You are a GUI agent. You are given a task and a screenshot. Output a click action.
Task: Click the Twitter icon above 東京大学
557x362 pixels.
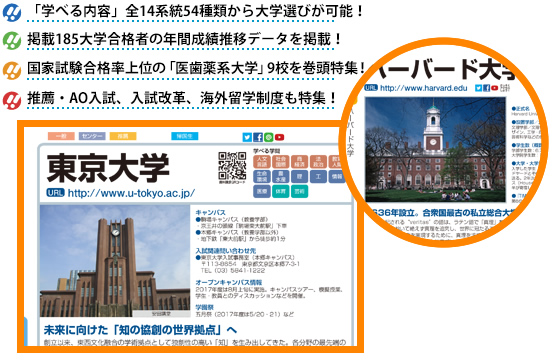pyautogui.click(x=247, y=137)
